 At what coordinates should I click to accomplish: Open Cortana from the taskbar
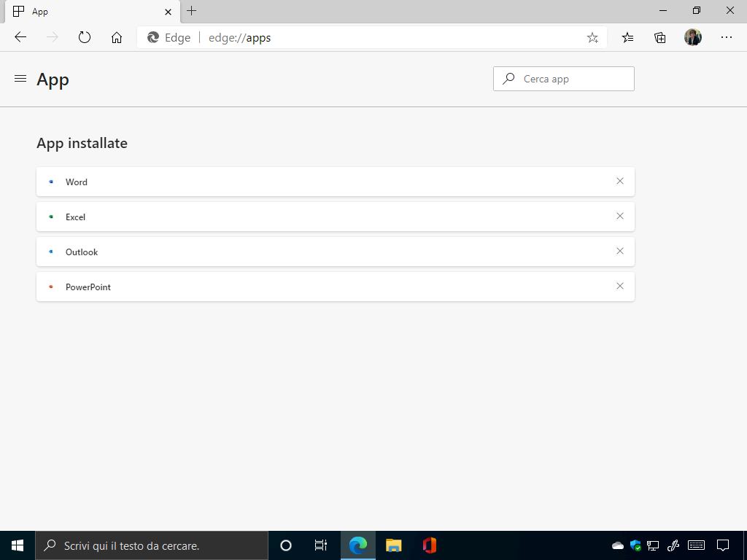click(286, 545)
